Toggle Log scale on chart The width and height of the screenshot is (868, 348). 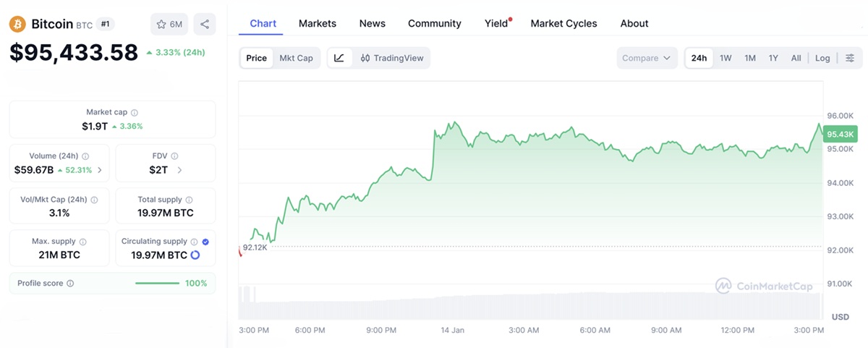[x=822, y=58]
